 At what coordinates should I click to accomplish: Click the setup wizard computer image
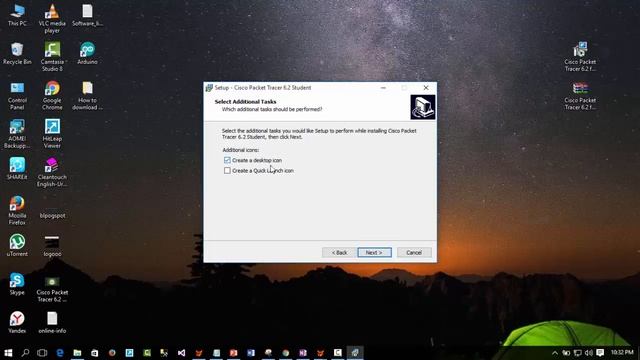pyautogui.click(x=422, y=107)
